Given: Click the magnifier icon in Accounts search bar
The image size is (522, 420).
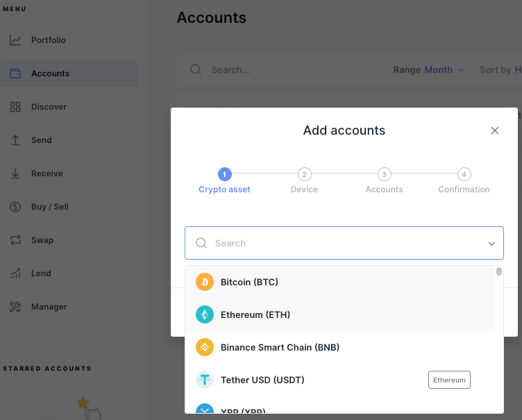Looking at the screenshot, I should click(196, 69).
